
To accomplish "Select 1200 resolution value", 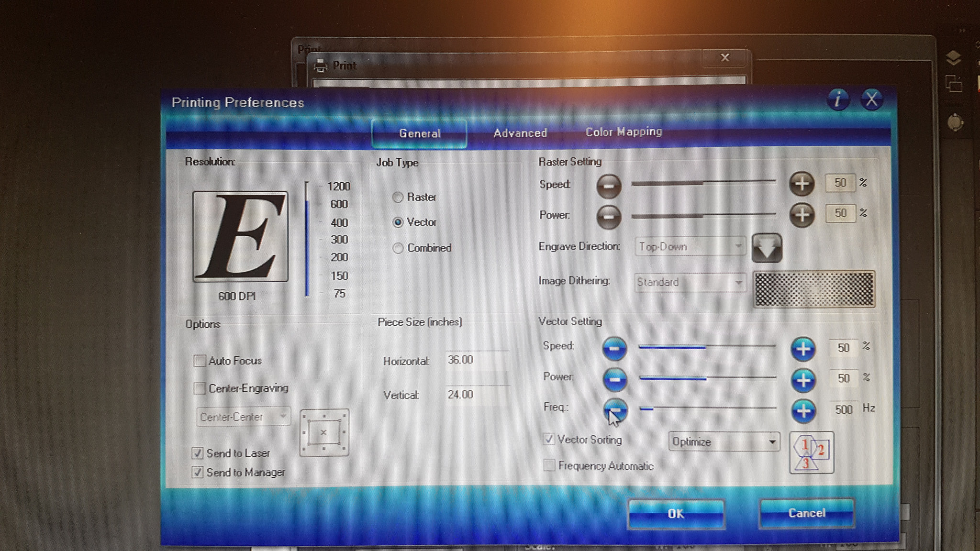I will tap(338, 187).
